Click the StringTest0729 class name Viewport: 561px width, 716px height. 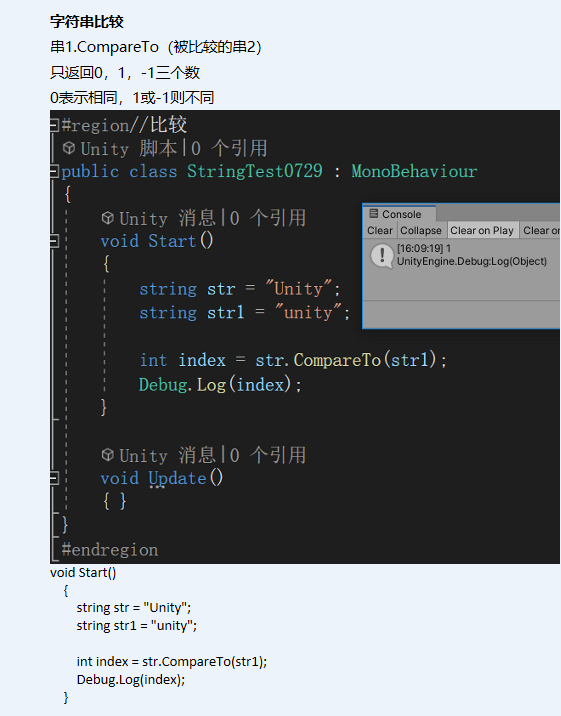255,171
